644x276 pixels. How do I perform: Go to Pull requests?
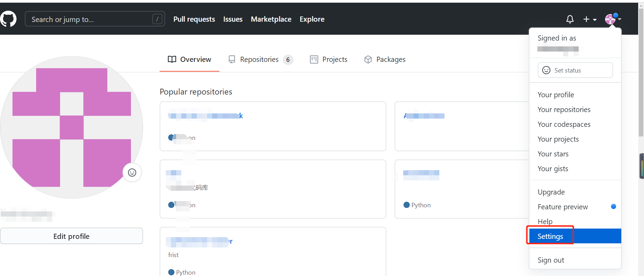[x=194, y=19]
